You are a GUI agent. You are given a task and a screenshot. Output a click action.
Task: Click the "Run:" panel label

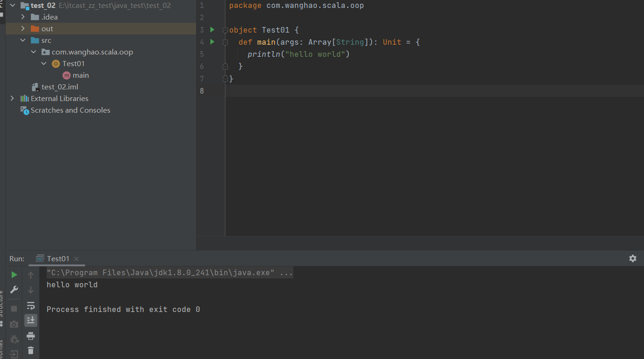17,259
